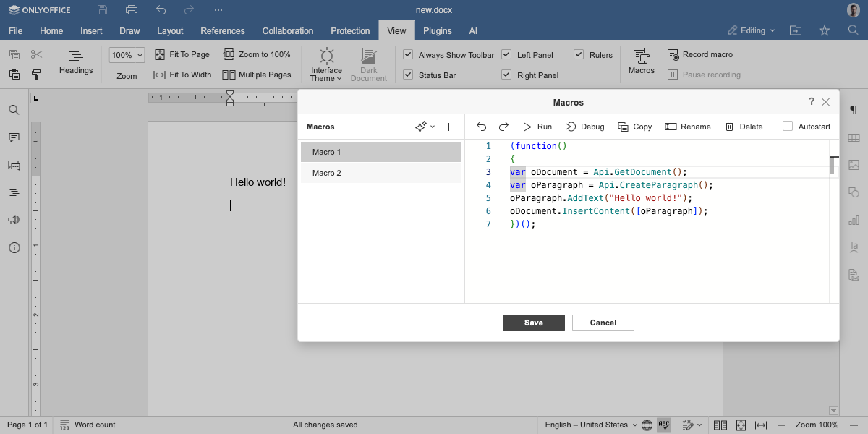Run the selected macro
The image size is (868, 434).
(x=537, y=127)
